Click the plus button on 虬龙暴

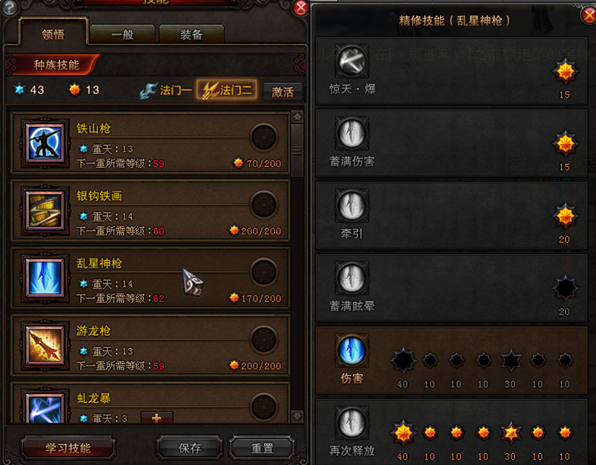(x=157, y=418)
